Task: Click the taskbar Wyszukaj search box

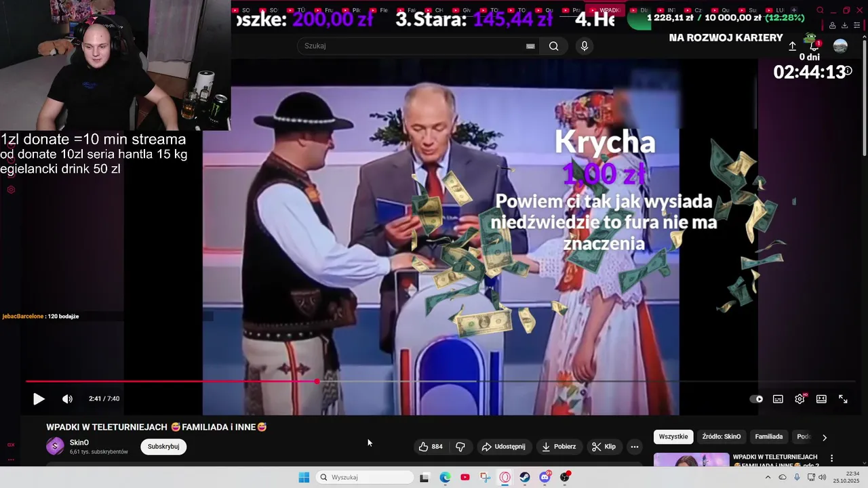Action: (x=366, y=477)
